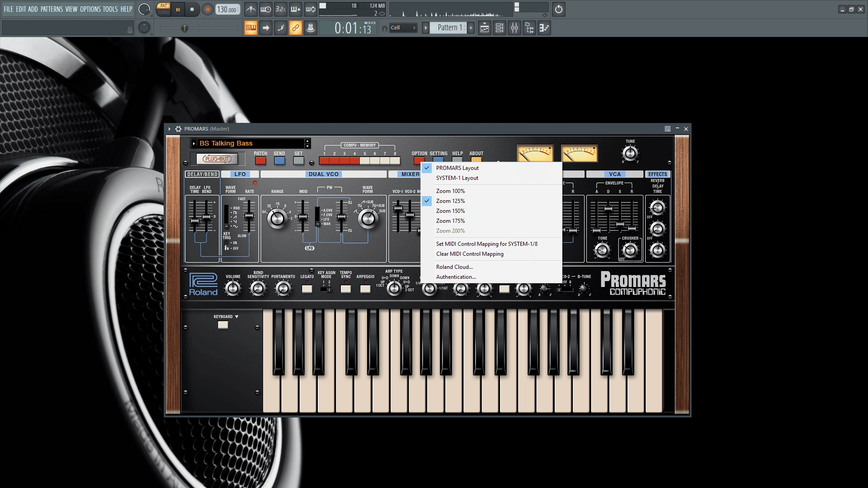Click PROMARS window detach grid icon
868x488 pixels.
tap(667, 129)
